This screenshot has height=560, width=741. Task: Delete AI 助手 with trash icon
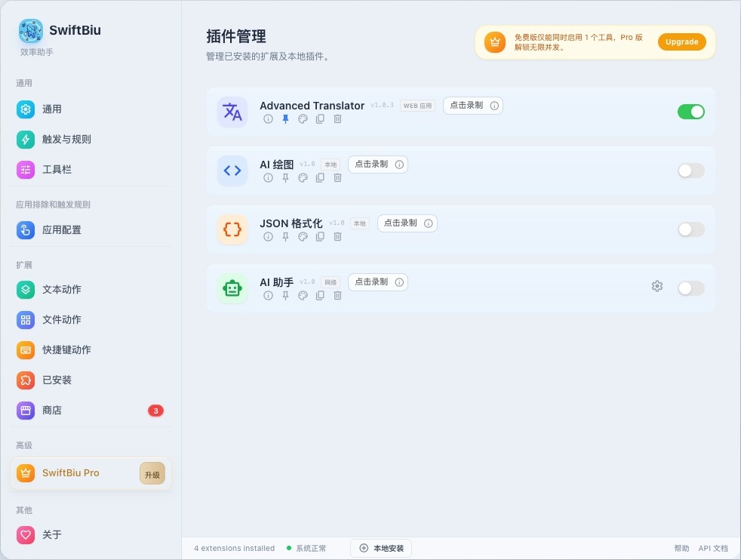337,295
